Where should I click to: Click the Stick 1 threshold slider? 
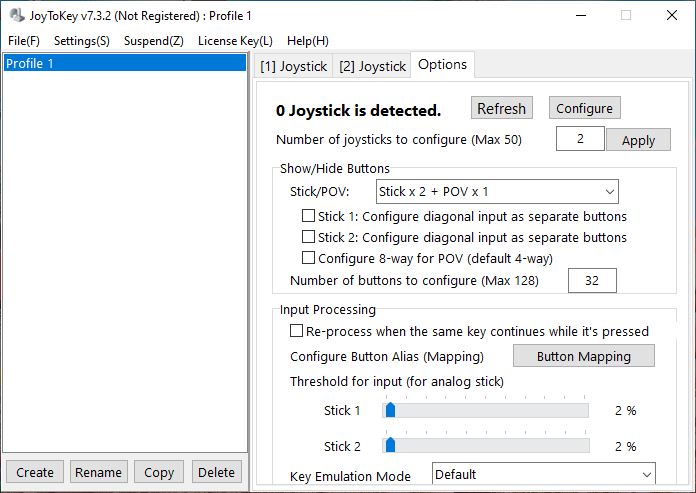[486, 410]
